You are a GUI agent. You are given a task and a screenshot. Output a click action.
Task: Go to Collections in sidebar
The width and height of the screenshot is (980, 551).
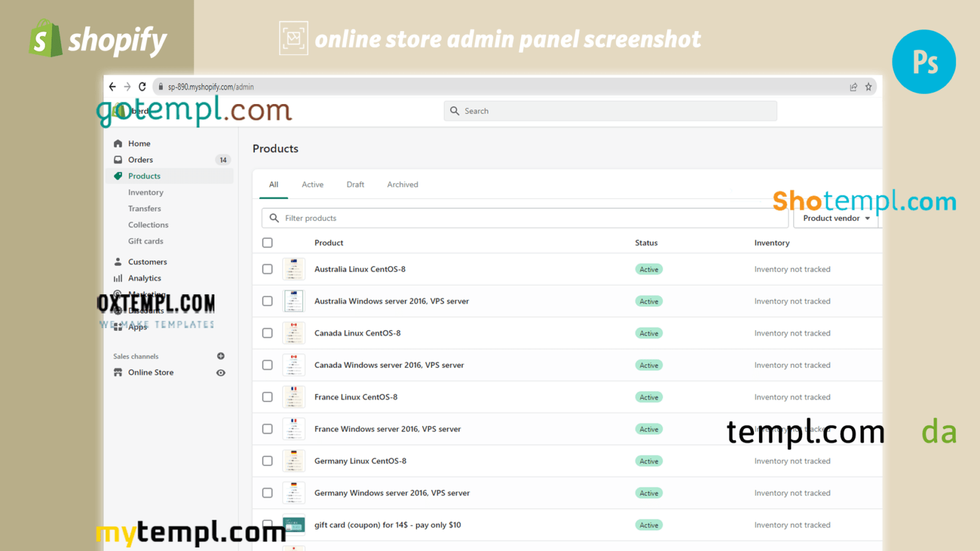point(148,225)
